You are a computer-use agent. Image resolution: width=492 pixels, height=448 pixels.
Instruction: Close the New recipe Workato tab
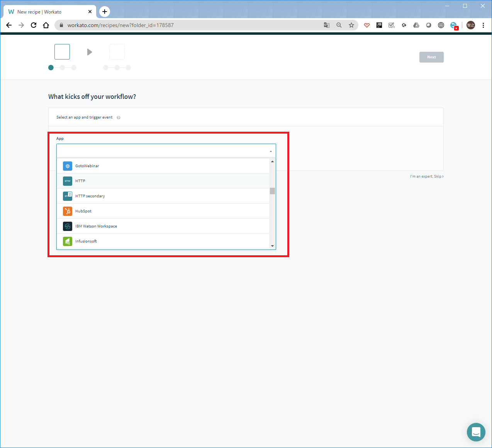90,12
